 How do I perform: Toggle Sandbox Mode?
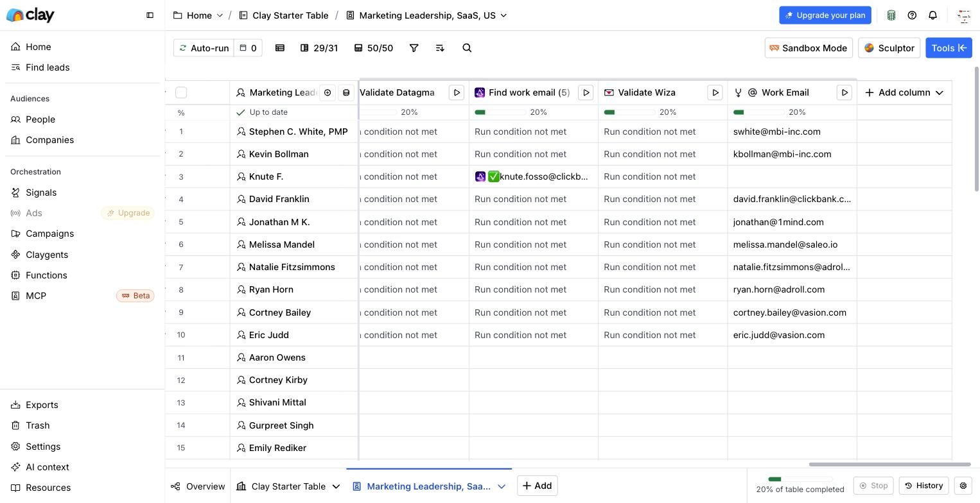click(x=809, y=48)
